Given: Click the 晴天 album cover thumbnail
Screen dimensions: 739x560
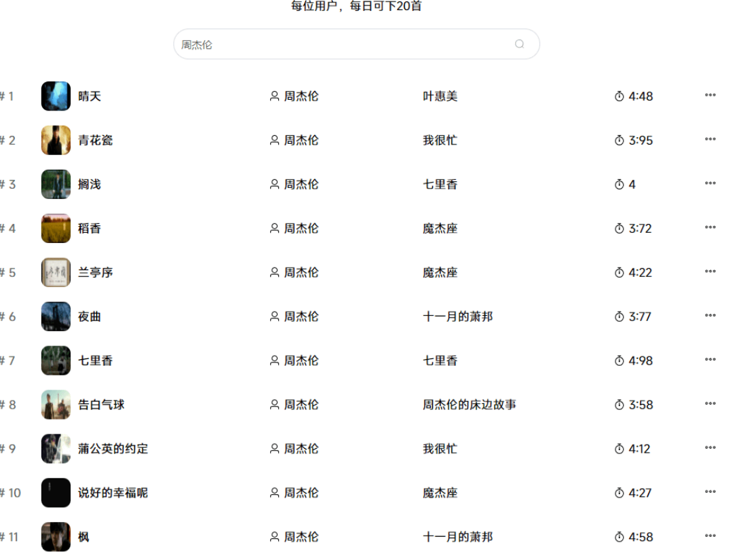Looking at the screenshot, I should click(x=56, y=96).
